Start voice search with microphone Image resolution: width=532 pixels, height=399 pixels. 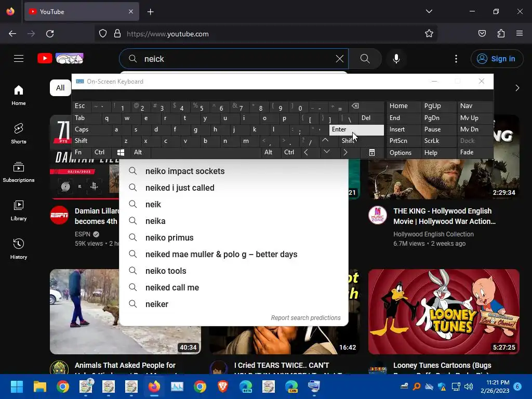(x=396, y=59)
